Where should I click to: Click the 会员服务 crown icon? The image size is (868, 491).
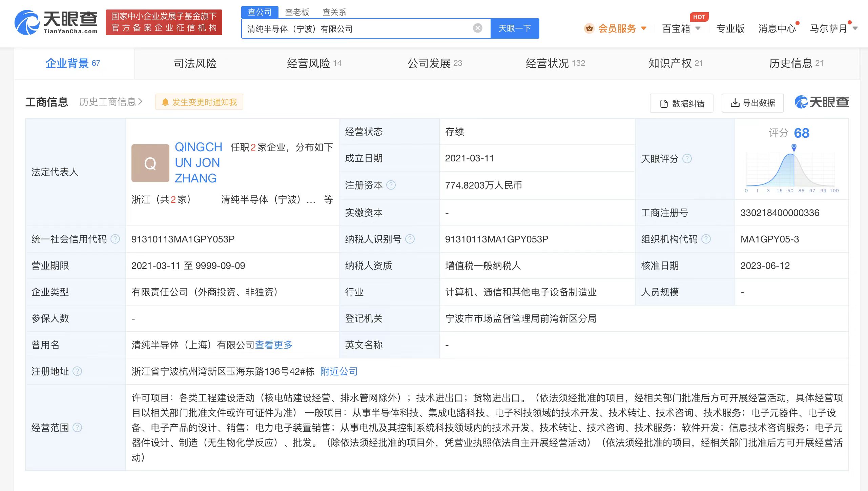tap(590, 28)
